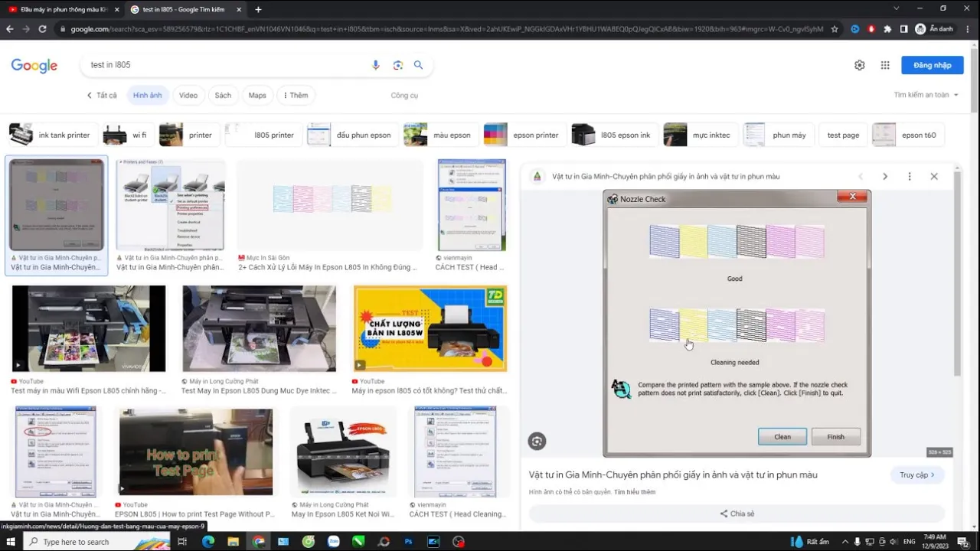Open the Chrome three-dot menu
The height and width of the screenshot is (551, 980).
coord(969,29)
